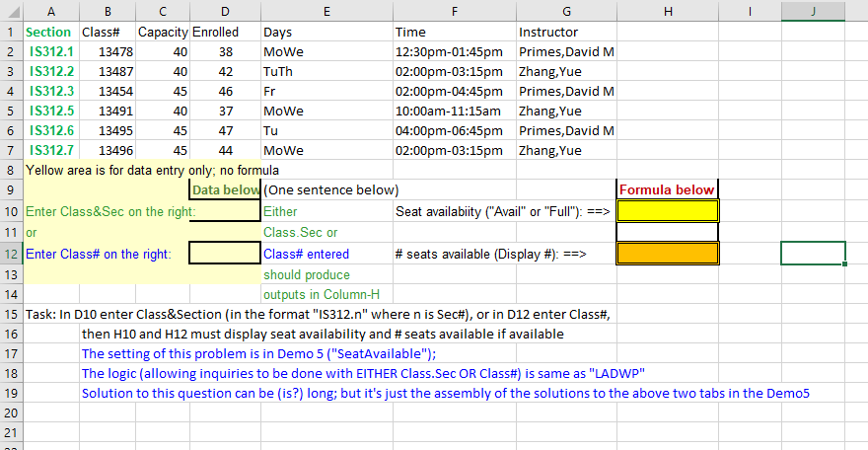Click the "Enrolled" header cell

225,32
